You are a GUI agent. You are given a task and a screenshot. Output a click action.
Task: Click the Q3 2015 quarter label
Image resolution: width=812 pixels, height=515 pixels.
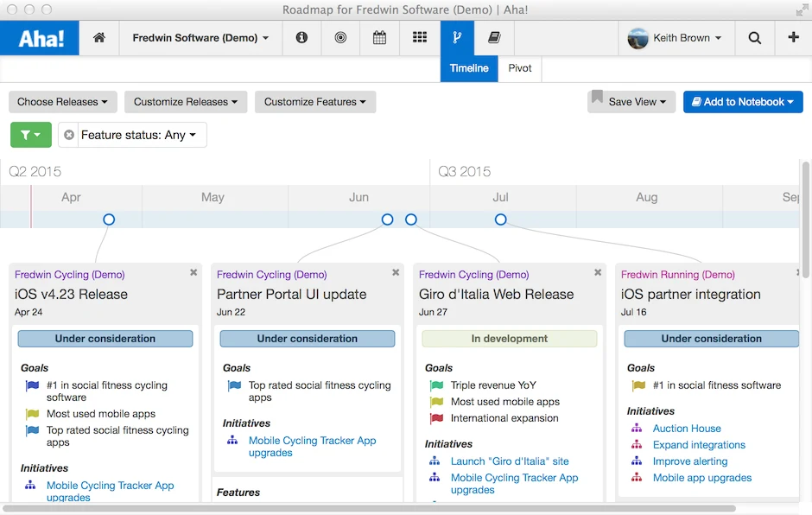pos(464,171)
